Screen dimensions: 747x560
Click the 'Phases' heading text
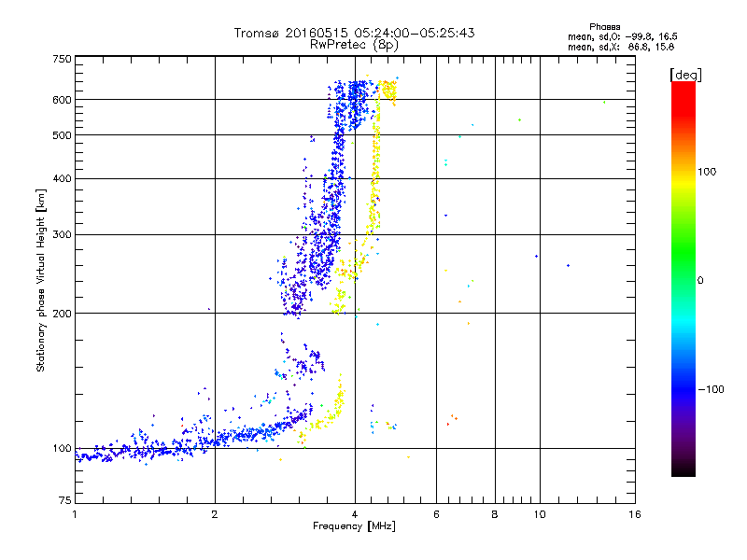[x=604, y=27]
